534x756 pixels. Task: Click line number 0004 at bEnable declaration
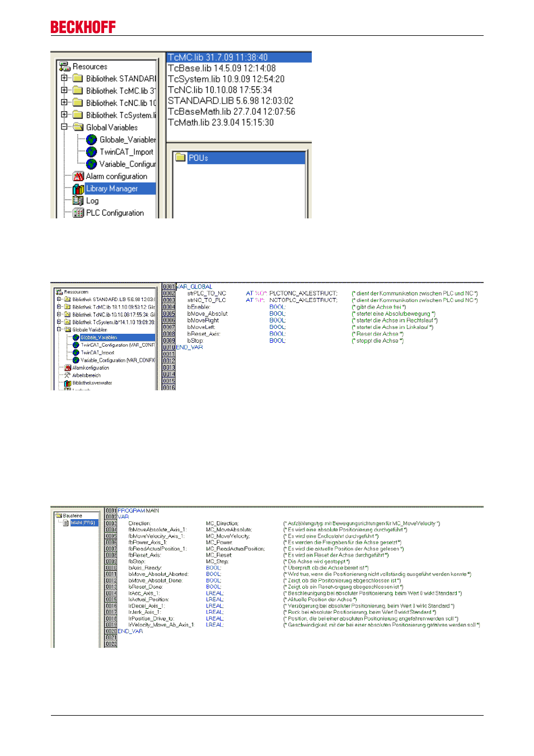tap(169, 307)
